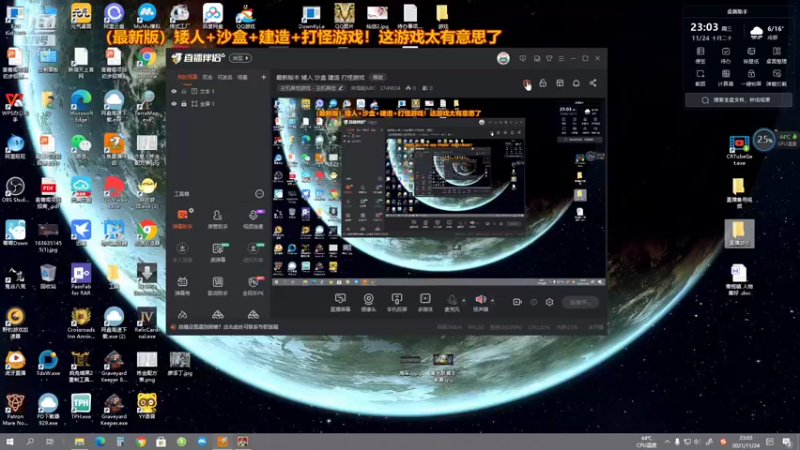
Task: Open the Danmaku assistant tool (弹幕助手)
Action: (183, 218)
